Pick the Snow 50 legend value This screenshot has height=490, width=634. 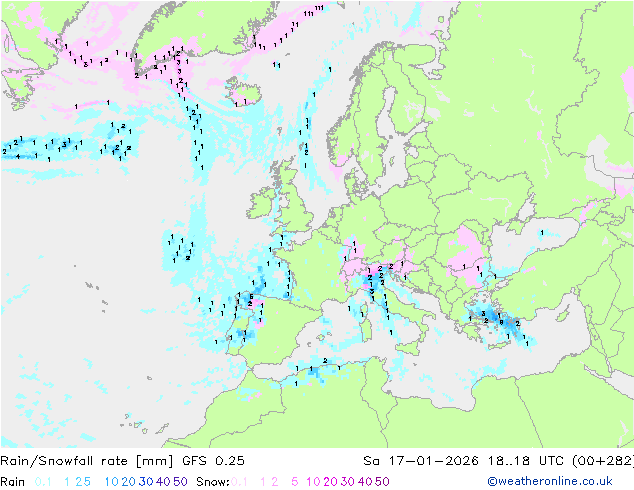coord(382,482)
